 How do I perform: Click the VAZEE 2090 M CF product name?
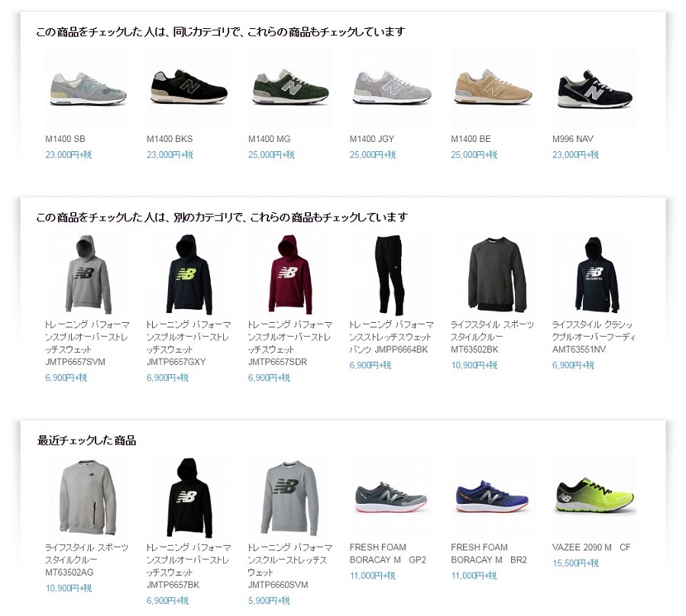(x=591, y=547)
